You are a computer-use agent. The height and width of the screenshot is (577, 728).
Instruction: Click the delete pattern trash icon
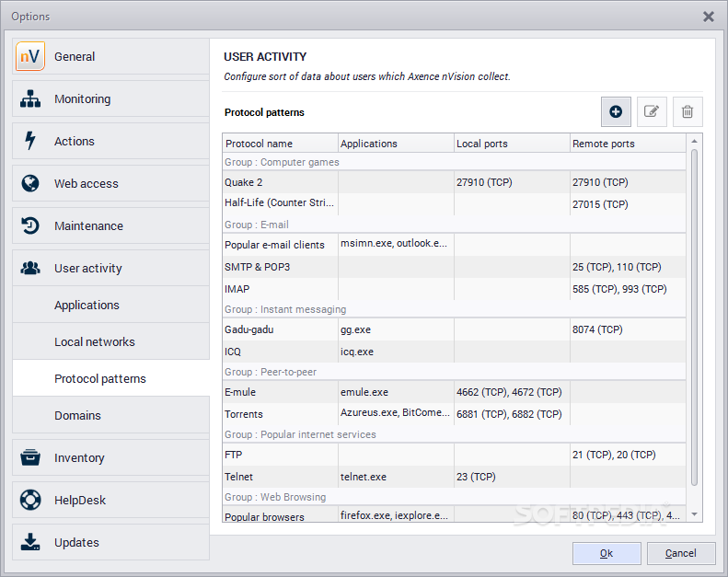(x=688, y=112)
